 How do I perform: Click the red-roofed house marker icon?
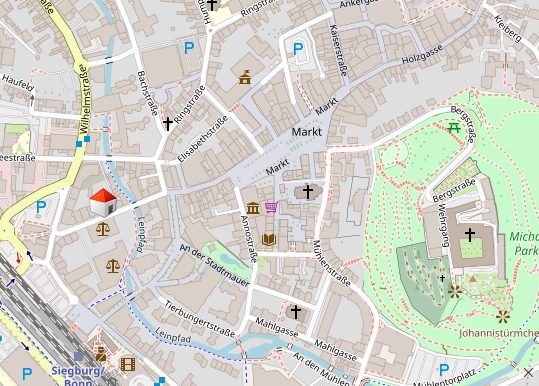point(103,203)
